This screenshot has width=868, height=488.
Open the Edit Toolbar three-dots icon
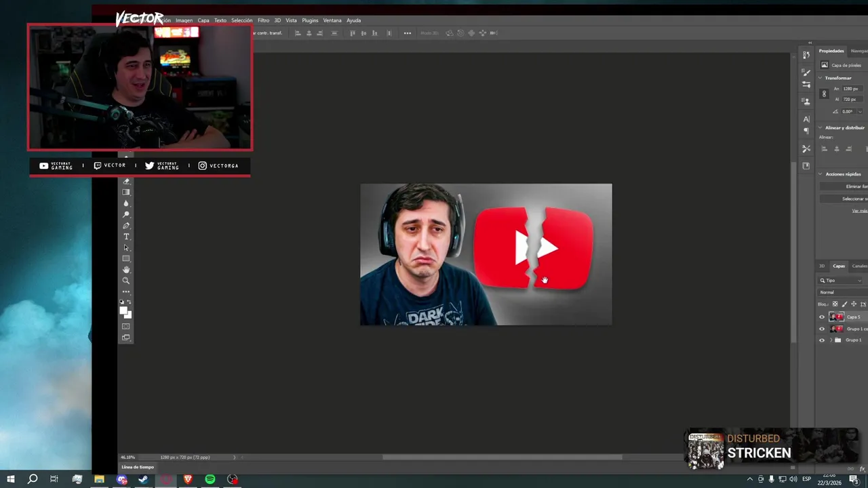point(126,291)
